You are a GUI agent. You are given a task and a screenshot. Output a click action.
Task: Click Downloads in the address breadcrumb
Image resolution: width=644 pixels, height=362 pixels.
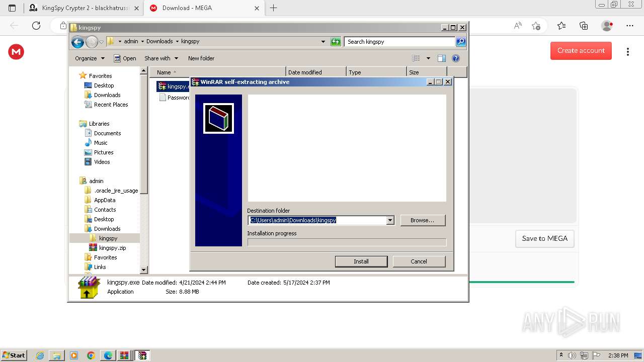click(159, 42)
